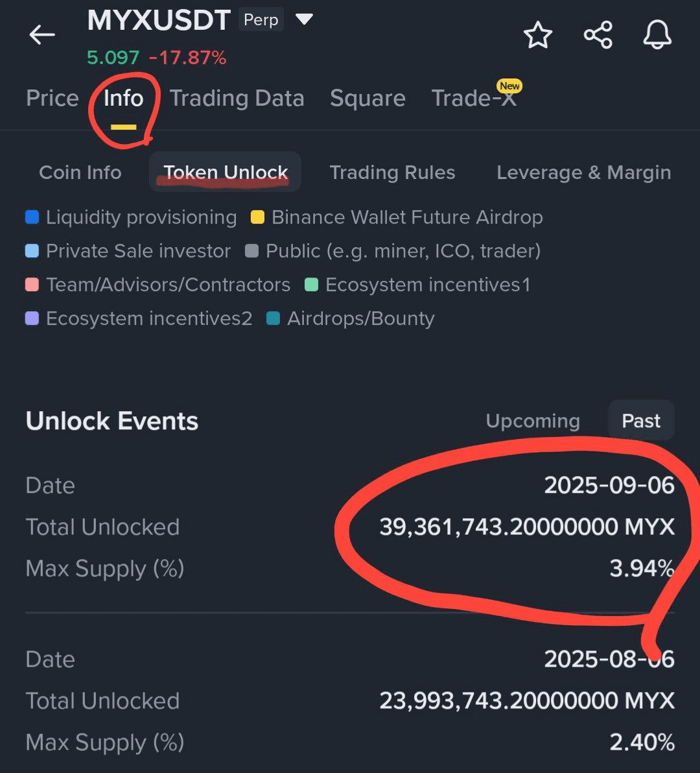Tap the back arrow icon

pos(42,35)
